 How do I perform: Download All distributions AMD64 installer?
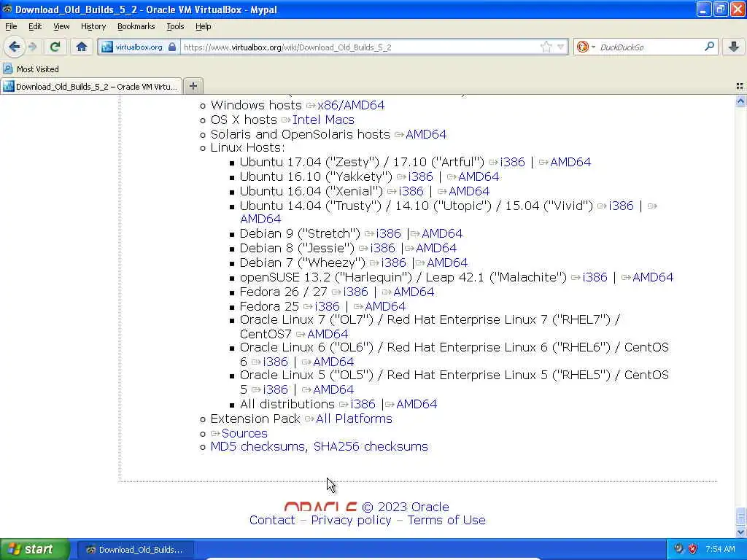pos(417,404)
